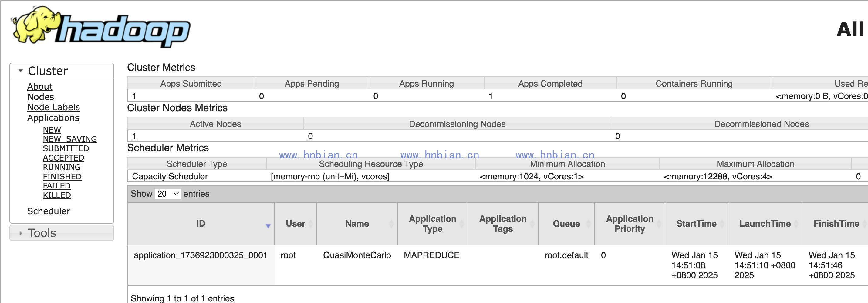868x303 pixels.
Task: Filter applications by FAILED state
Action: [57, 186]
